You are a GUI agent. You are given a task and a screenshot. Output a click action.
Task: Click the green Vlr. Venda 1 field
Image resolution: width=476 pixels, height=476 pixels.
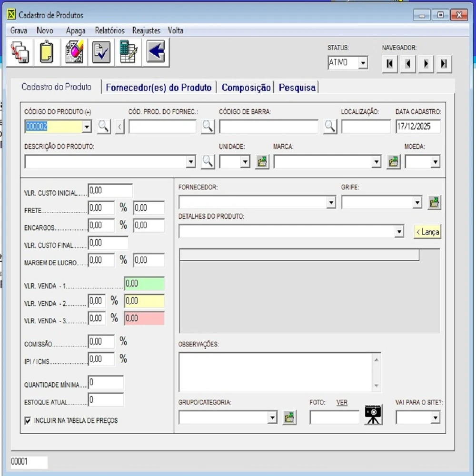(x=144, y=284)
